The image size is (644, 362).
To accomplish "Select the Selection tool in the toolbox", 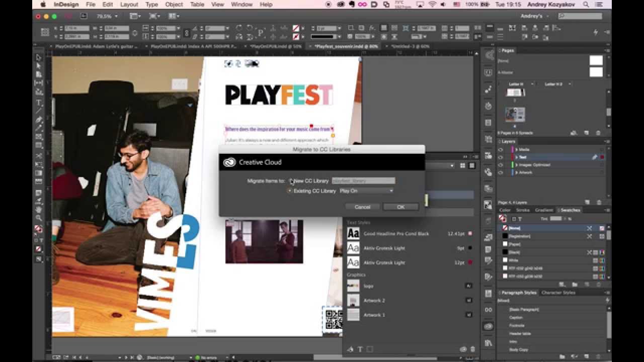I will click(39, 58).
